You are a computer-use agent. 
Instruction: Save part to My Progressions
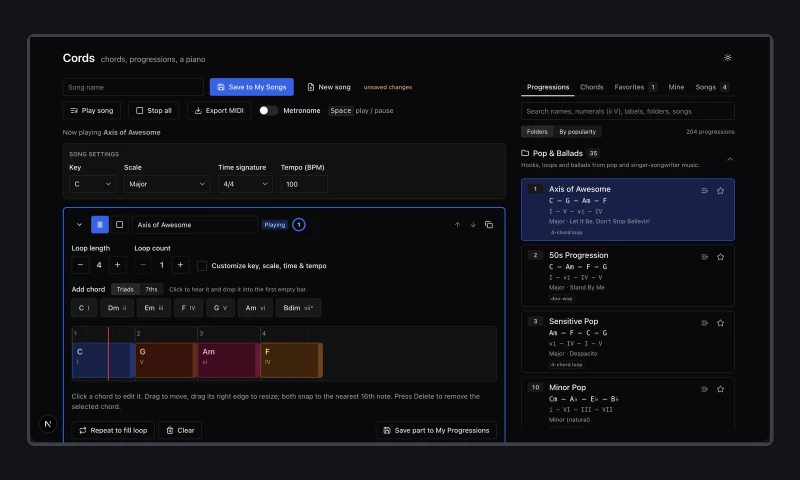[436, 431]
